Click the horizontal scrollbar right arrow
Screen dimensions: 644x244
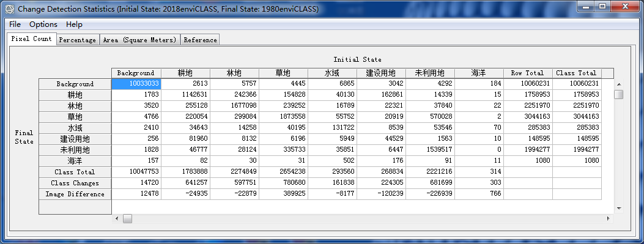click(x=609, y=218)
